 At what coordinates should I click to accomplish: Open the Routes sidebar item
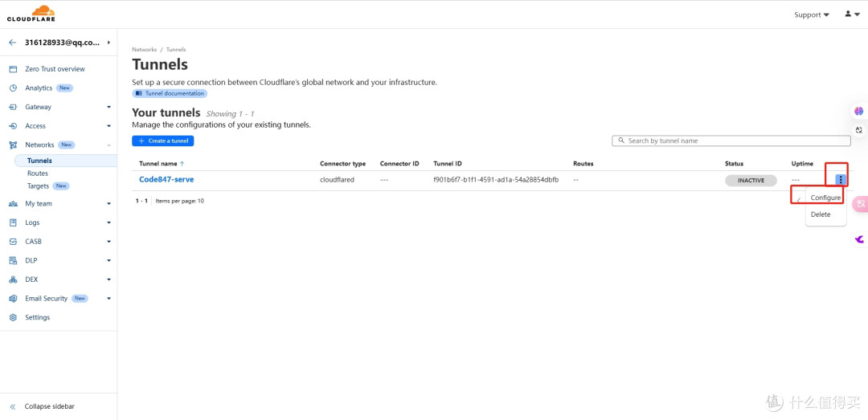[38, 173]
